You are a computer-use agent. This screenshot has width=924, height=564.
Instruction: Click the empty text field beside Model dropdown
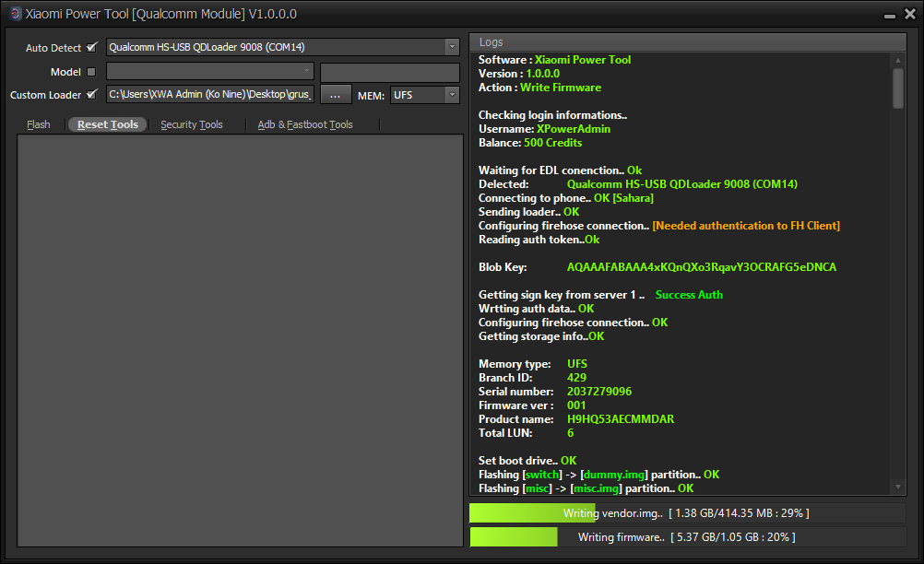point(389,72)
